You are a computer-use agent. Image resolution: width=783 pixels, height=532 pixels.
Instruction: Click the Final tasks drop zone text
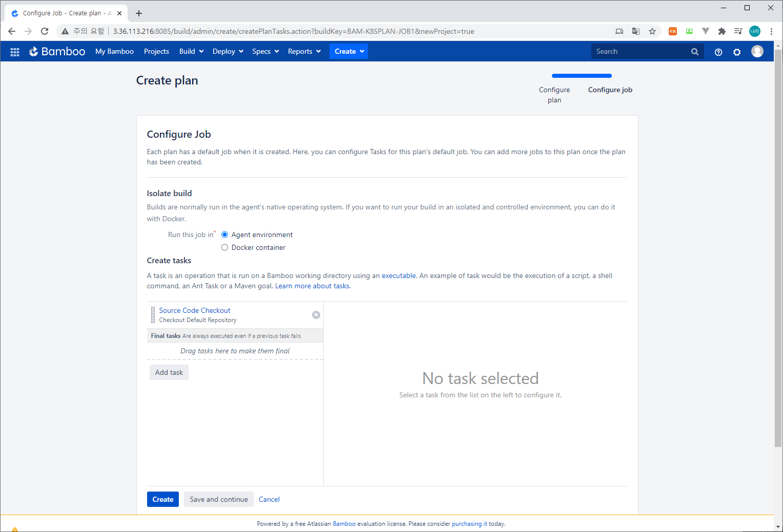235,351
